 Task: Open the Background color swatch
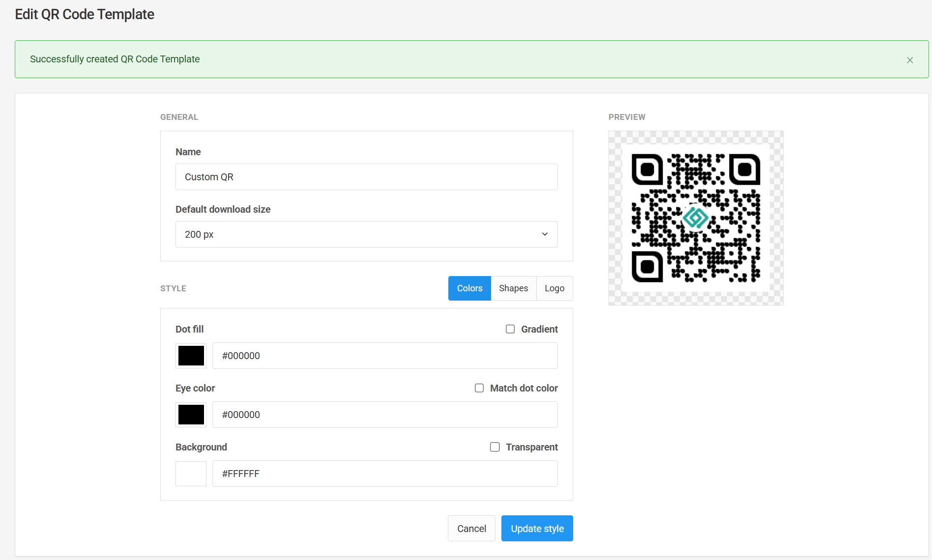(x=191, y=474)
